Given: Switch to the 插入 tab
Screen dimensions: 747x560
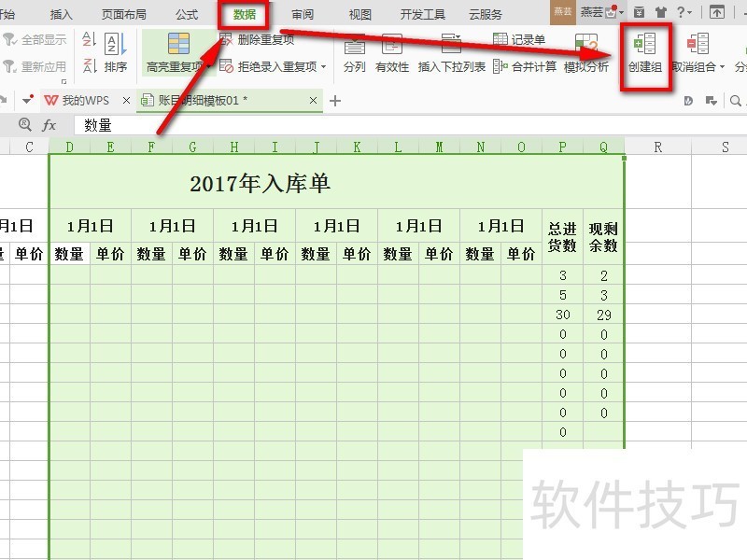Looking at the screenshot, I should pyautogui.click(x=61, y=15).
